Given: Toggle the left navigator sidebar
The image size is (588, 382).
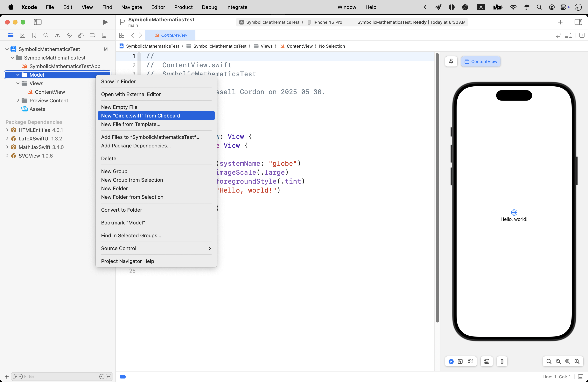Looking at the screenshot, I should pyautogui.click(x=38, y=22).
